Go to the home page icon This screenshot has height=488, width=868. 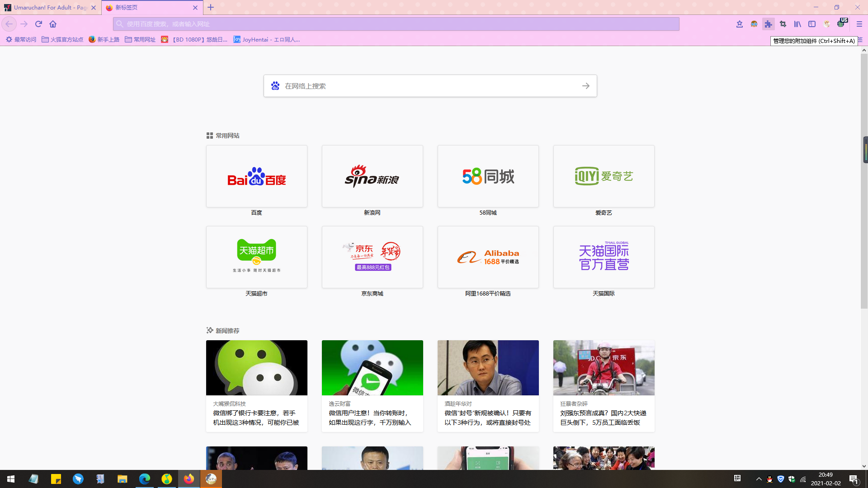(x=53, y=24)
